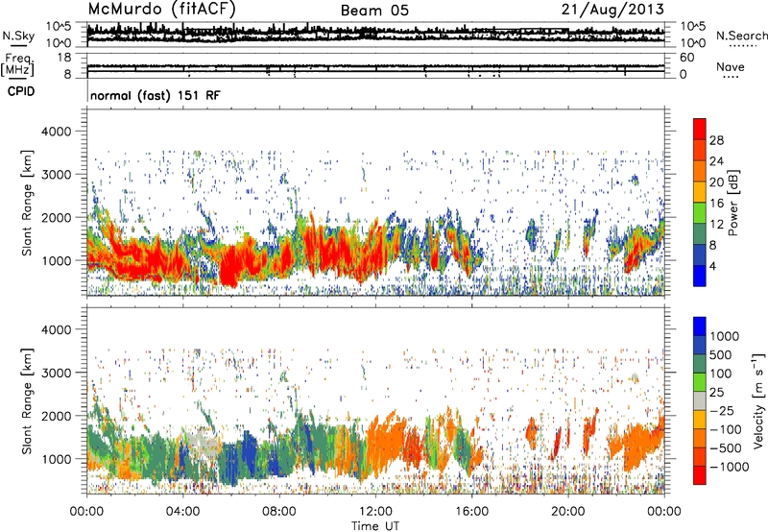Click the 4000 tick in velocity panel
Screen dimensions: 768x532
tap(56, 329)
